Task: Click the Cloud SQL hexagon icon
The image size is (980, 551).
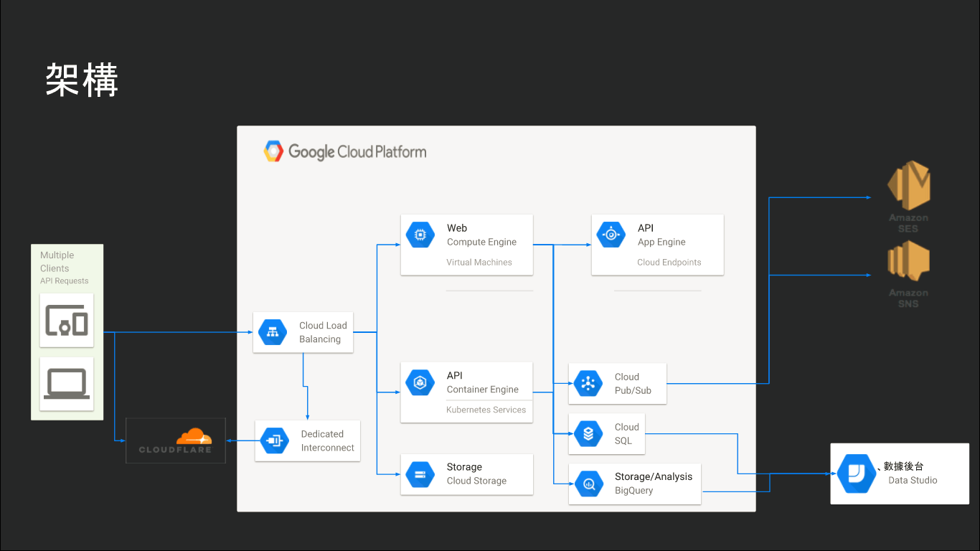Action: click(588, 433)
